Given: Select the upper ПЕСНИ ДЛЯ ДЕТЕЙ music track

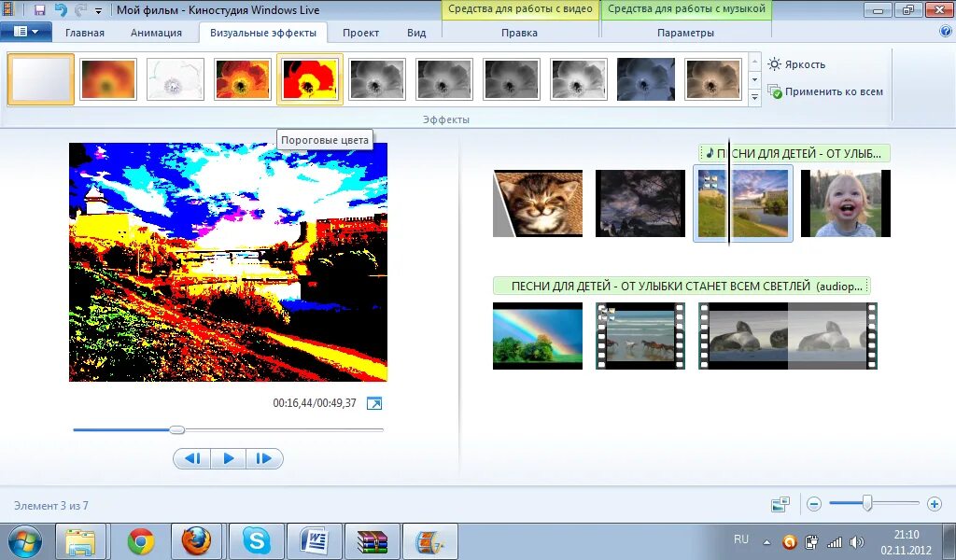Looking at the screenshot, I should [794, 154].
